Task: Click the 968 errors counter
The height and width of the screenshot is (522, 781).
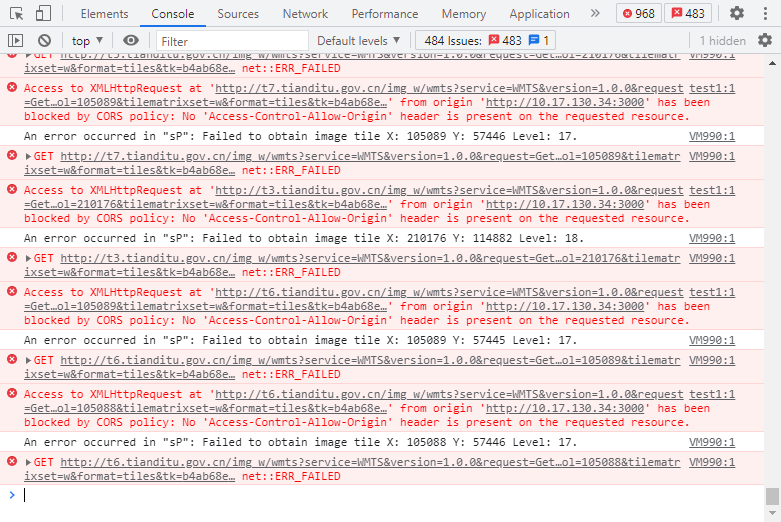Action: (x=639, y=13)
